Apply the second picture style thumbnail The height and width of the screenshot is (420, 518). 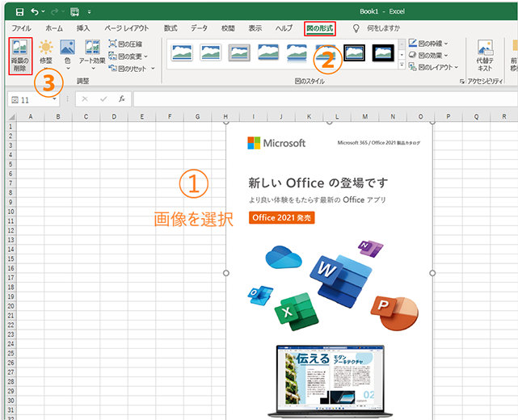pos(211,52)
